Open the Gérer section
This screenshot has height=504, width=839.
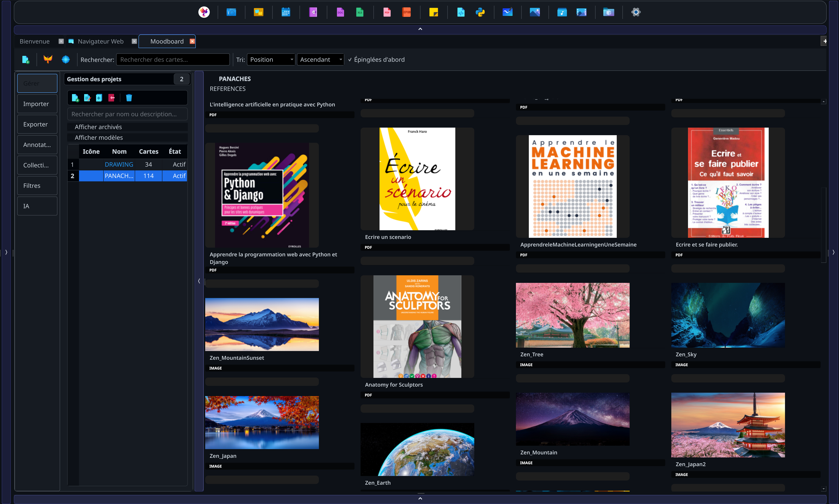click(x=37, y=83)
